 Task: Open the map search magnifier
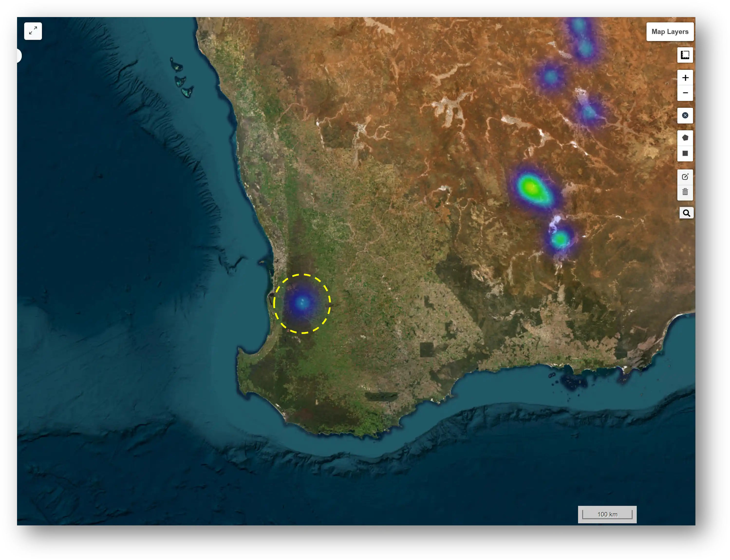pos(686,213)
